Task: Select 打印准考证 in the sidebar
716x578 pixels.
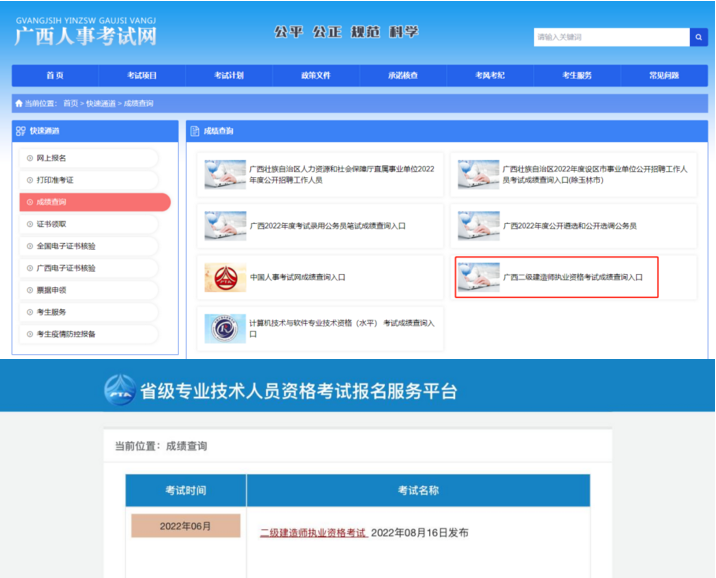Action: 55,180
